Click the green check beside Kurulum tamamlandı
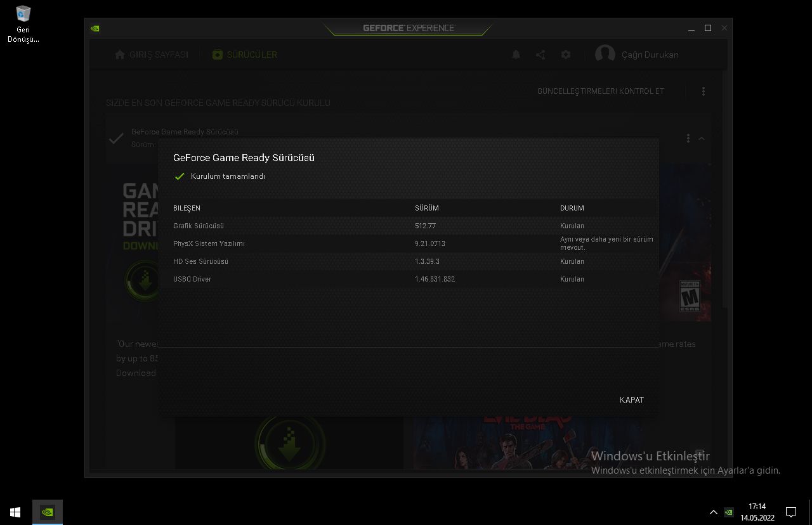The width and height of the screenshot is (812, 525). [x=180, y=176]
